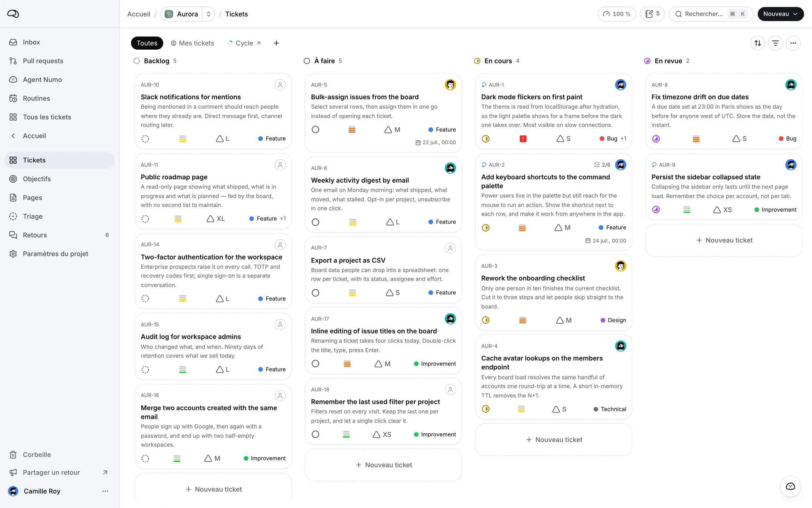This screenshot has width=812, height=508.
Task: Click estimate XS on AUR-18 card
Action: point(382,434)
